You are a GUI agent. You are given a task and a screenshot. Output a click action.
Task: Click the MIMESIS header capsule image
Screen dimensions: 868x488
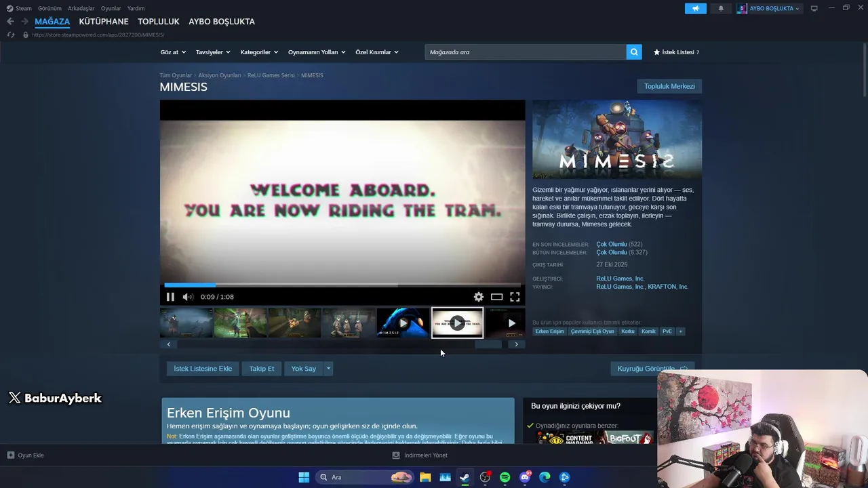617,140
